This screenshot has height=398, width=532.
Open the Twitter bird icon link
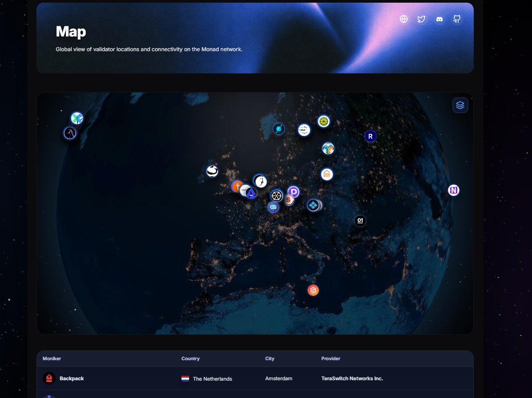[421, 19]
